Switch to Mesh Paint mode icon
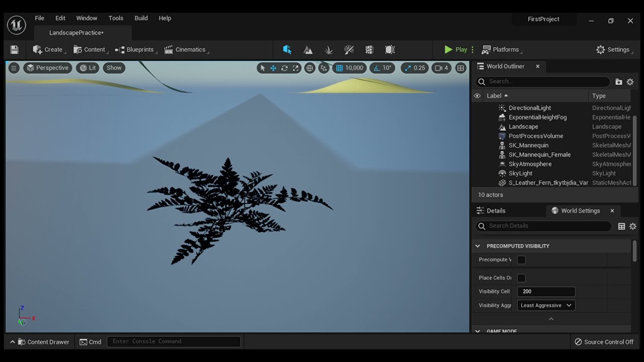Image resolution: width=644 pixels, height=362 pixels. (349, 50)
